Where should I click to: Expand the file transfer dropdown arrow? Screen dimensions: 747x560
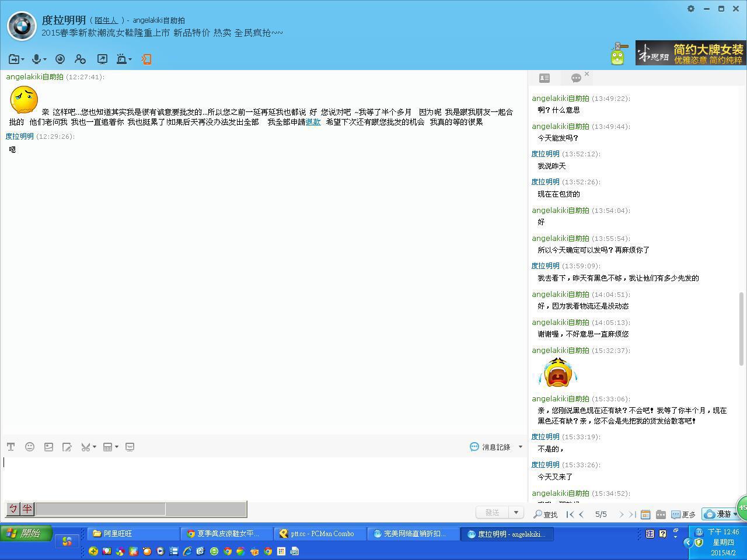[x=22, y=60]
